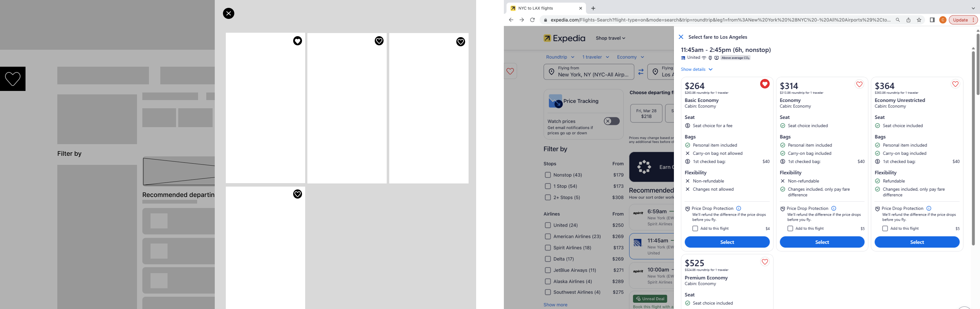Open the Shop travel menu
This screenshot has height=309, width=980.
(x=610, y=38)
